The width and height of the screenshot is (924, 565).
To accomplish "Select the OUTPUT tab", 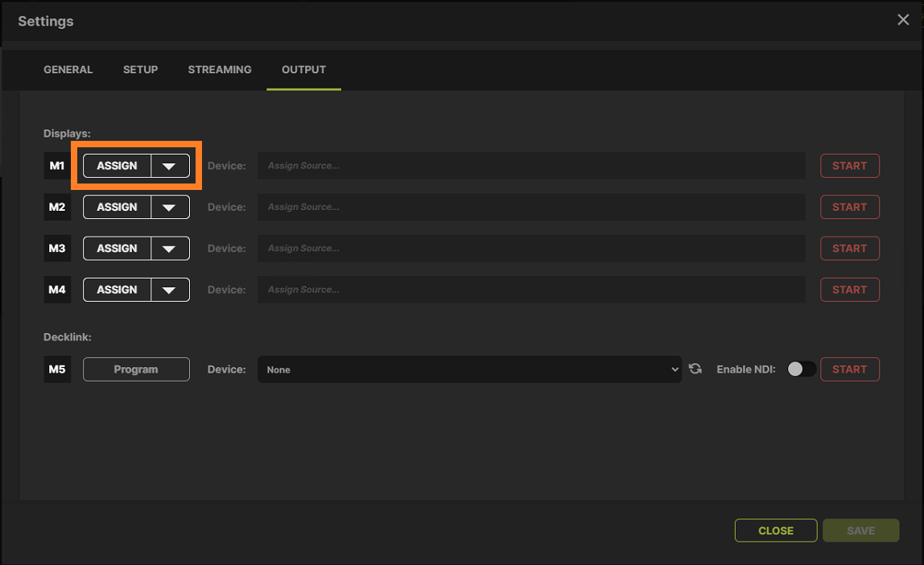I will (303, 69).
